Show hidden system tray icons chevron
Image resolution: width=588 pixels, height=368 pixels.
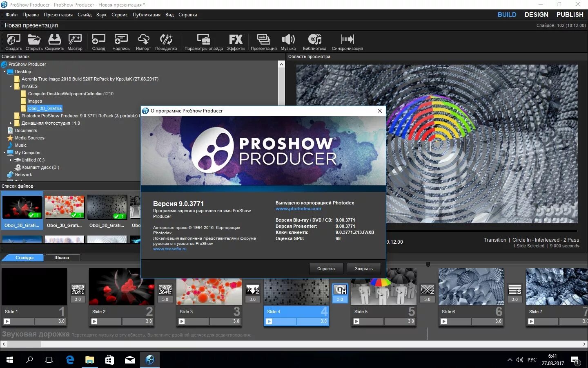click(510, 360)
